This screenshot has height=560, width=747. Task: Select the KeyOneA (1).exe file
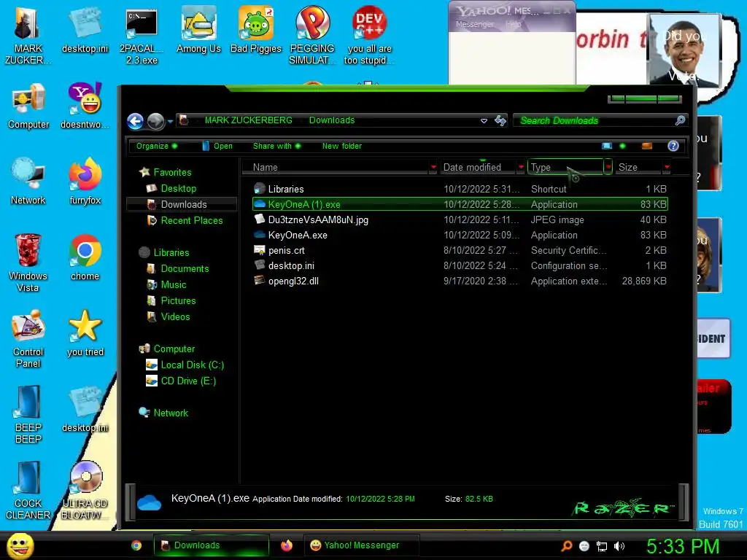tap(460, 204)
